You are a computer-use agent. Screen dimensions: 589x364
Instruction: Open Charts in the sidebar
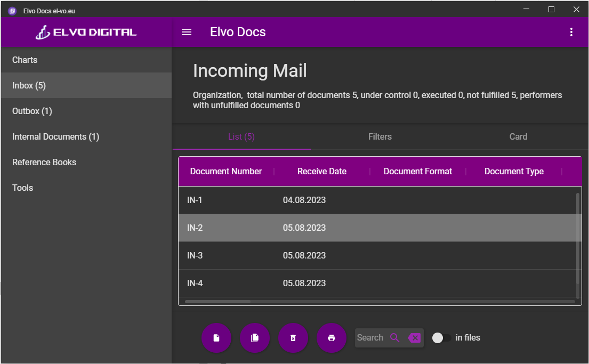[x=25, y=60]
